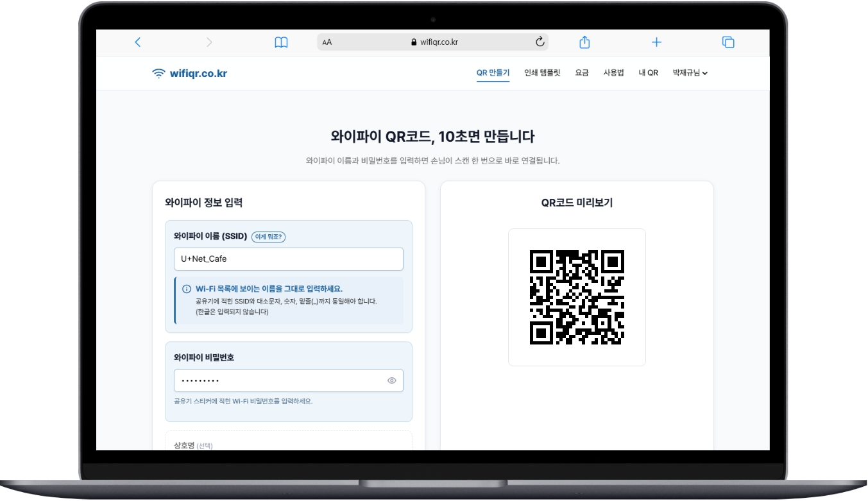Viewport: 868px width, 501px height.
Task: Click the info icon in the Wi-Fi hint box
Action: 187,289
